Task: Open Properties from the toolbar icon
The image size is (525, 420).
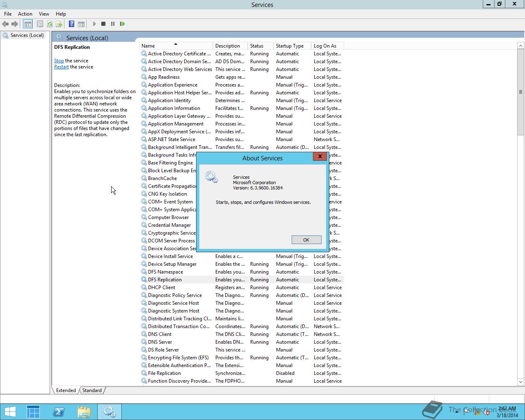Action: (40, 24)
